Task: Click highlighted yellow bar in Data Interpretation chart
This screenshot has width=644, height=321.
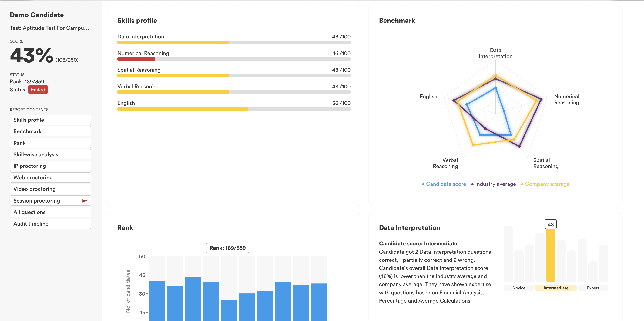Action: 551,256
